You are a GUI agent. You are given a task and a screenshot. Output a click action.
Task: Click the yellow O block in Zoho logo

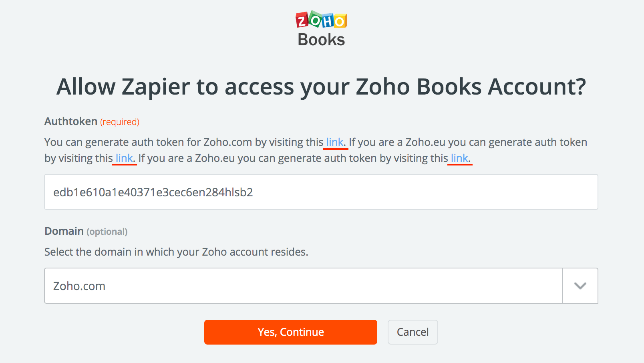pyautogui.click(x=340, y=21)
